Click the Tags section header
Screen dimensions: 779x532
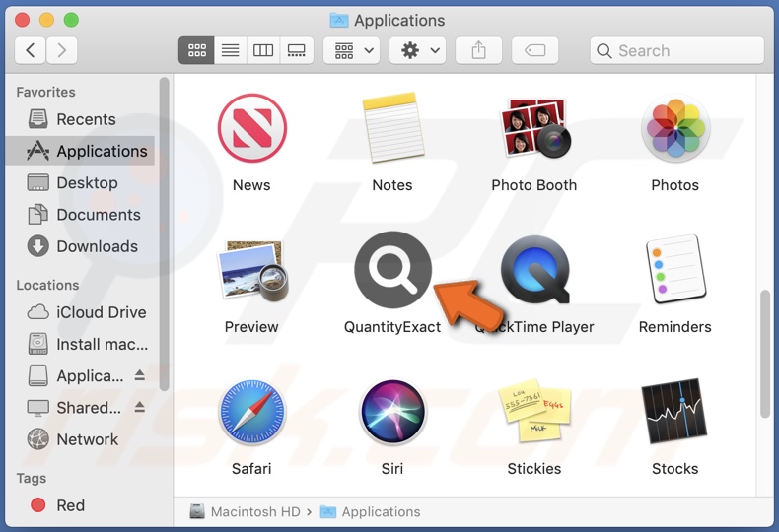coord(31,478)
